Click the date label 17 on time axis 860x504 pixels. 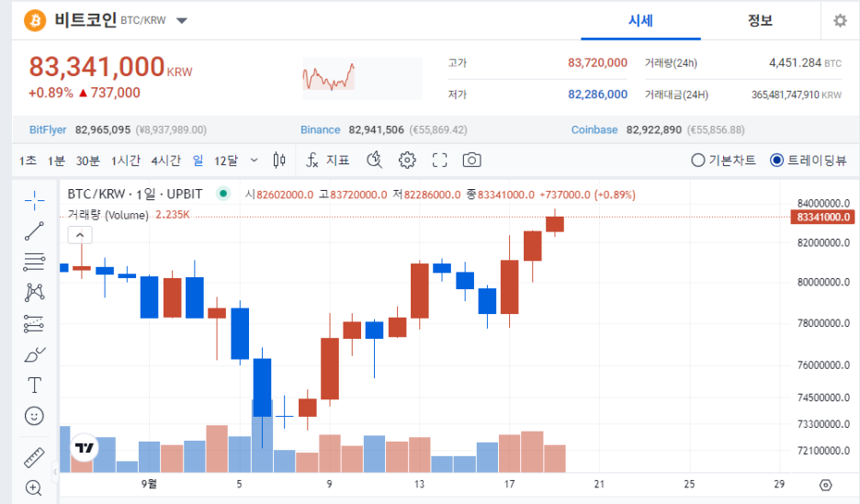click(510, 485)
